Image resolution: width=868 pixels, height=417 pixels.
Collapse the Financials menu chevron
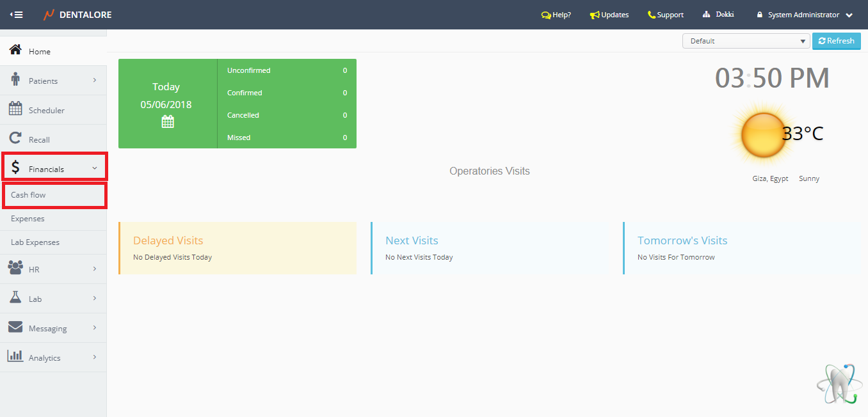(95, 169)
